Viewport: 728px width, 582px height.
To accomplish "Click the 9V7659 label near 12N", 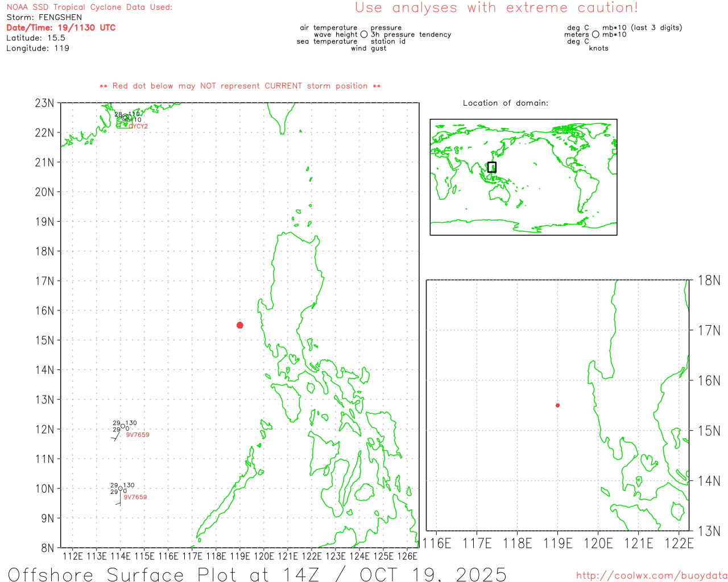I will click(x=138, y=435).
